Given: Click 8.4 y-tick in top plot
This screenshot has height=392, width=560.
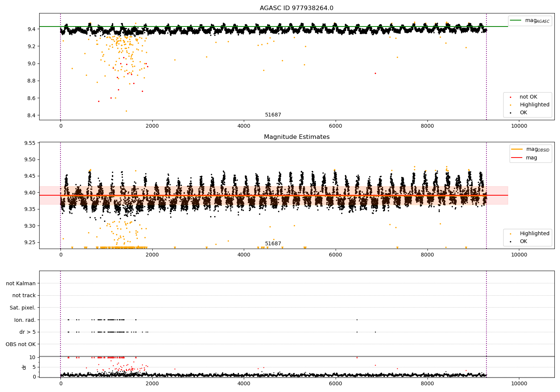Looking at the screenshot, I should (x=31, y=115).
